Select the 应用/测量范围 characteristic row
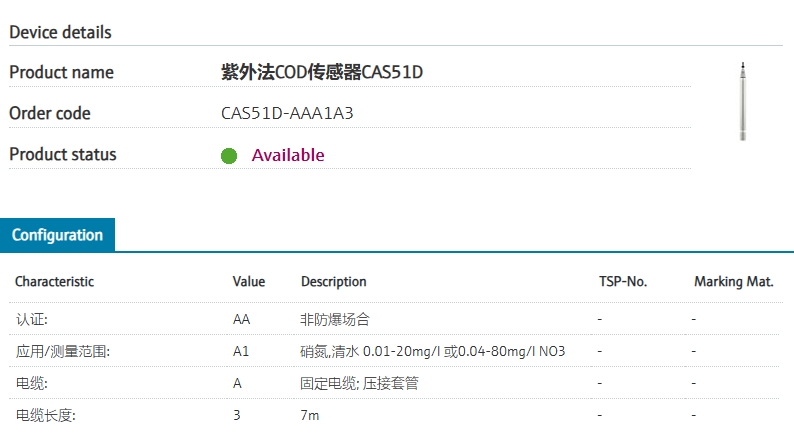Viewport: 794px width, 441px height. pos(62,352)
